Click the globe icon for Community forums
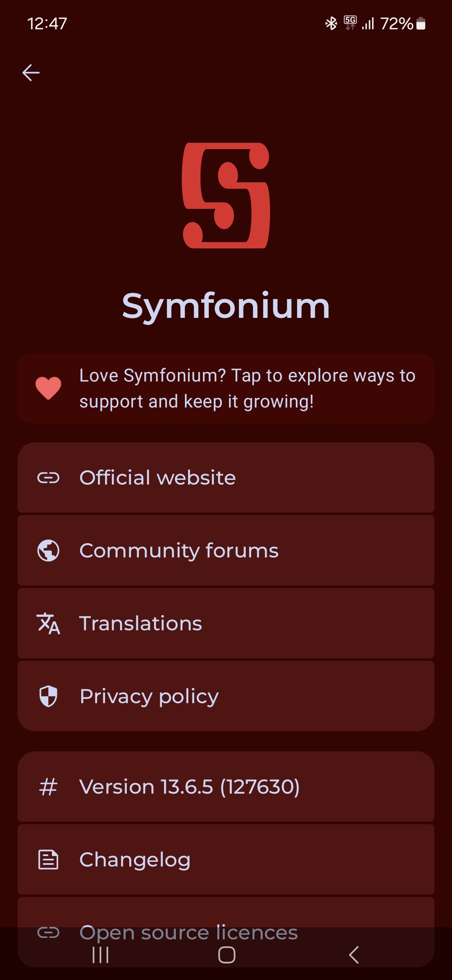Screen dimensions: 452x980 pyautogui.click(x=49, y=550)
